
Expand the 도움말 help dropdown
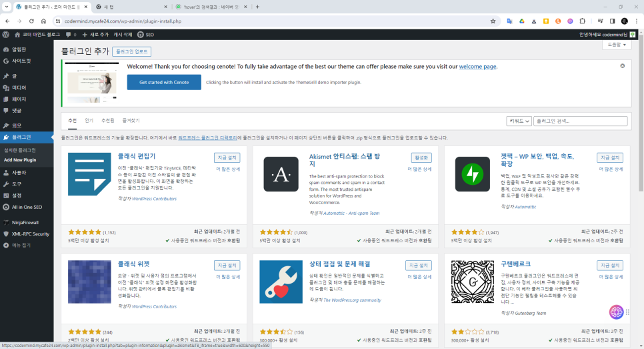pyautogui.click(x=617, y=45)
